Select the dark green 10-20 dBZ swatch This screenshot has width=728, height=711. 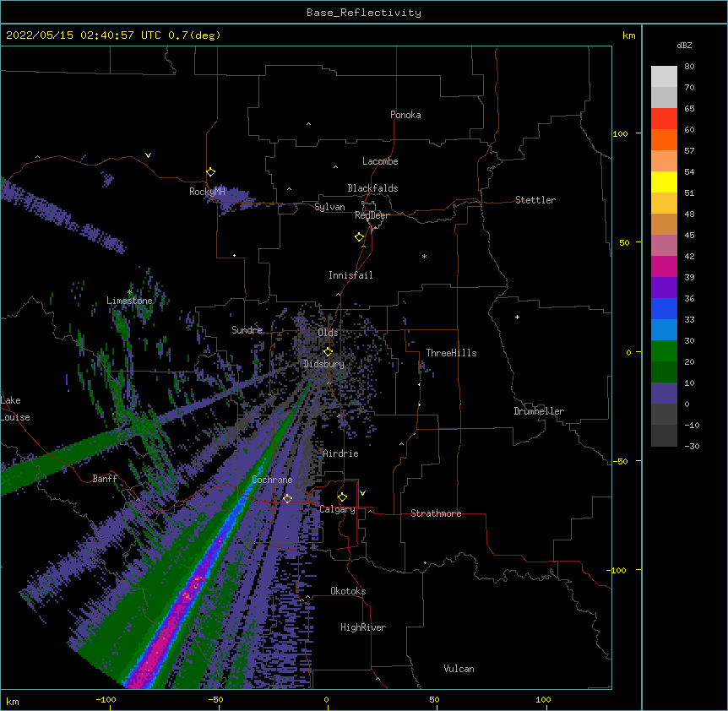click(664, 372)
